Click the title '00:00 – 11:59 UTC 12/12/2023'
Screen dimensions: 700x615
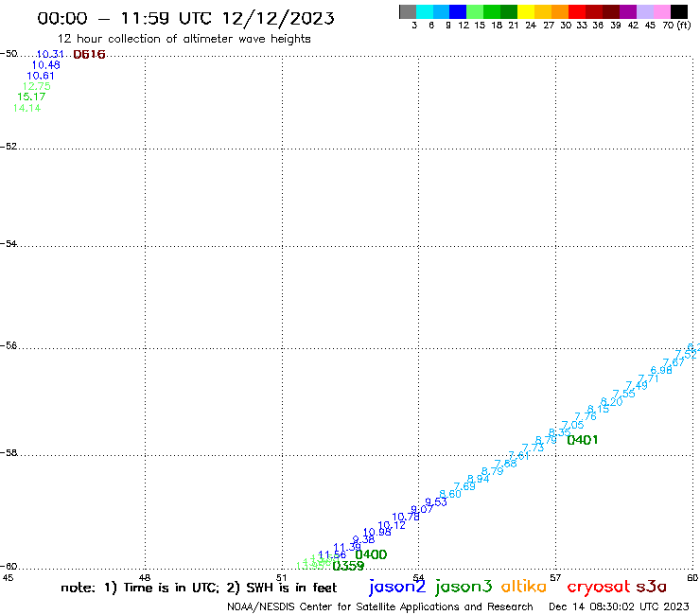point(185,18)
